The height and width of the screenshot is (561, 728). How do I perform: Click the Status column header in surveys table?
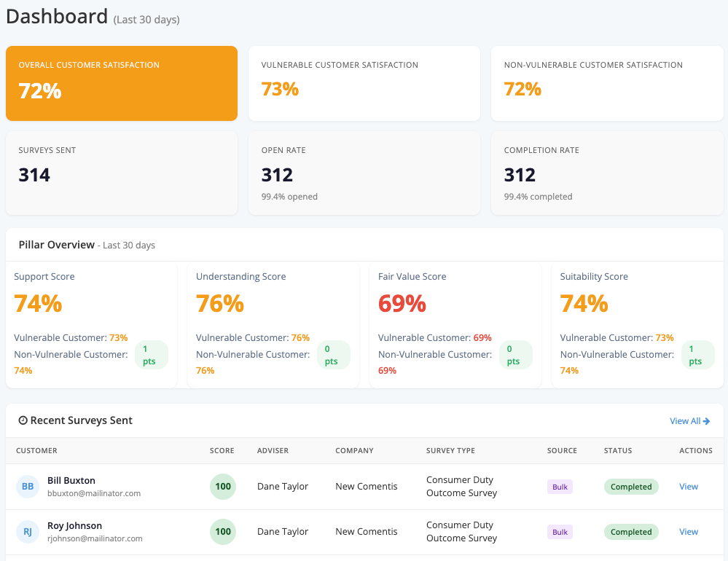(618, 450)
